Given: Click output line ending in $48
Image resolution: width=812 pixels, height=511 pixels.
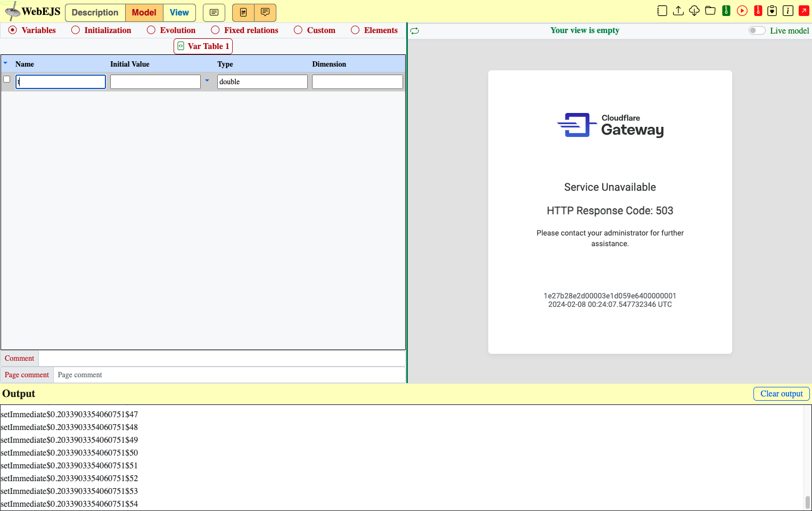Looking at the screenshot, I should (x=69, y=427).
